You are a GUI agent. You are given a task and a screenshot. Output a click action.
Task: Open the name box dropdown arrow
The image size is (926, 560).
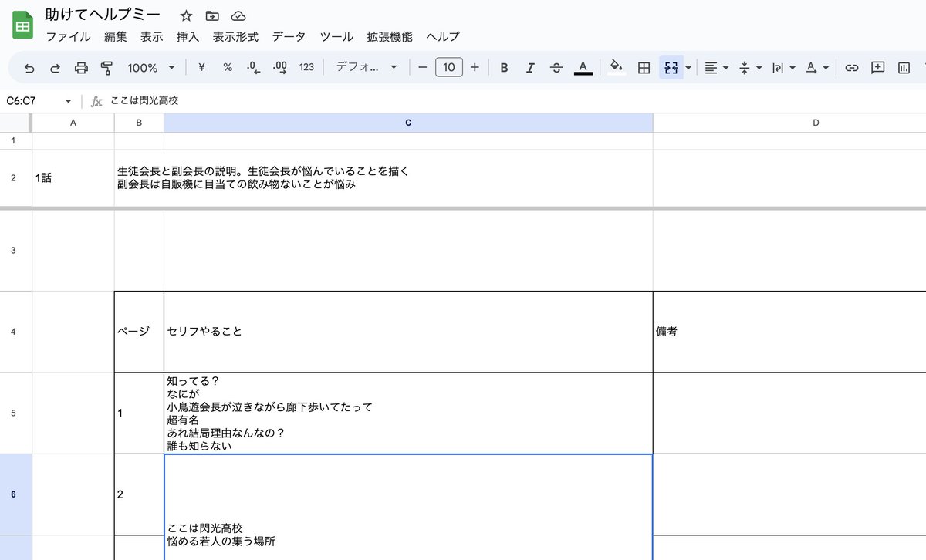[x=68, y=101]
